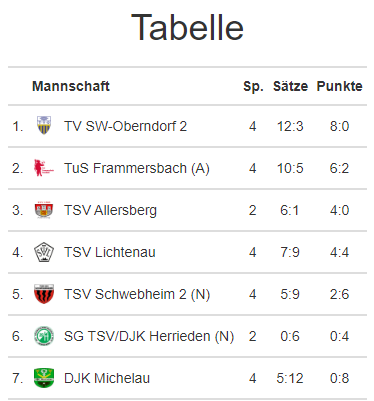Click the 8:0 points of Oberndorf
Image resolution: width=374 pixels, height=401 pixels.
(x=339, y=126)
